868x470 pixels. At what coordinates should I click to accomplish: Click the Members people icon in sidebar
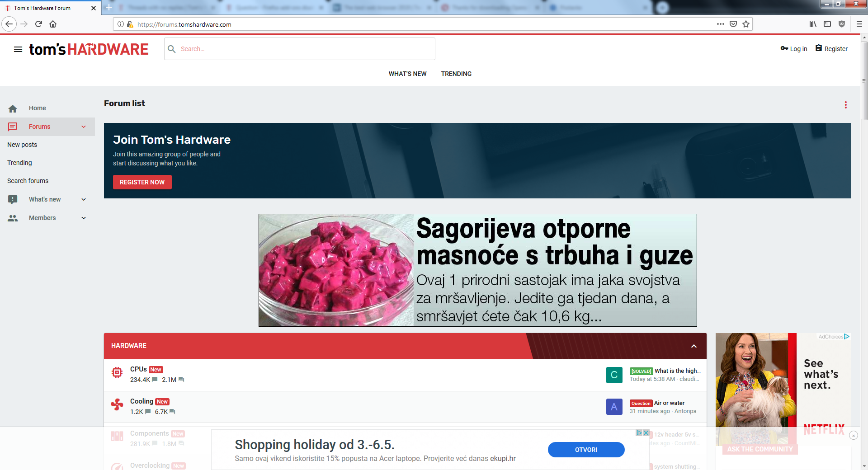[x=13, y=218]
